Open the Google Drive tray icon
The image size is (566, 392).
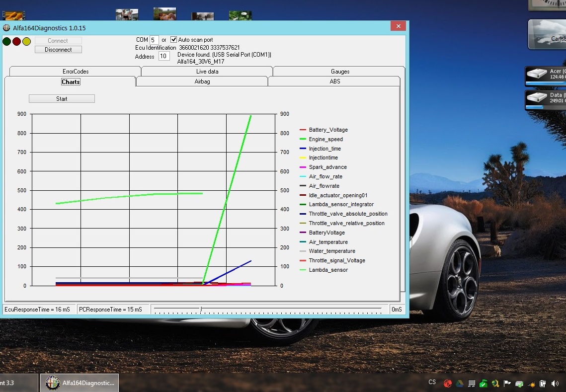460,384
